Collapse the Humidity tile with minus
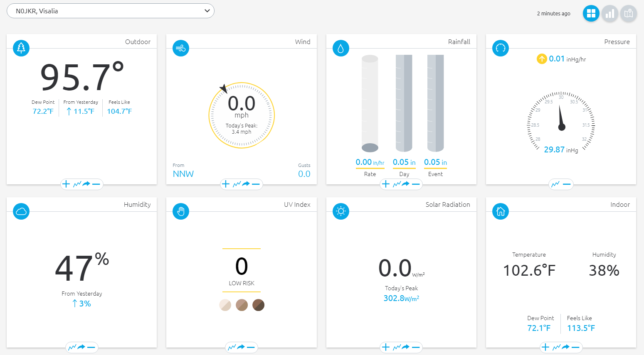This screenshot has height=355, width=644. point(91,347)
